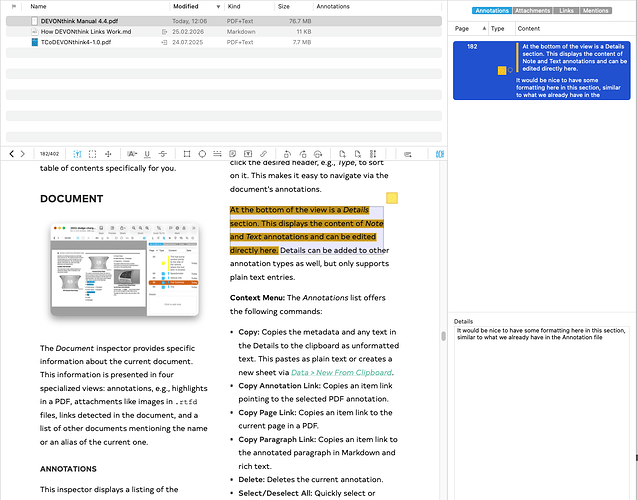This screenshot has width=638, height=500.
Task: Click the yellow note icon in annotation row
Action: (502, 70)
